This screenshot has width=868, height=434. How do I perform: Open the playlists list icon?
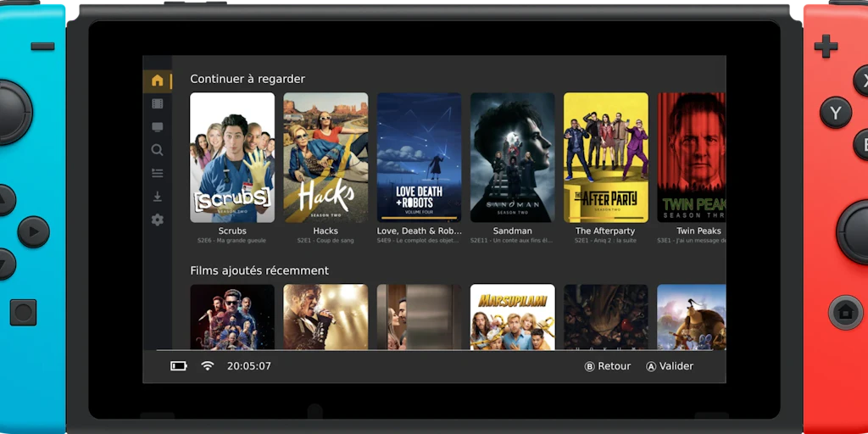[157, 173]
